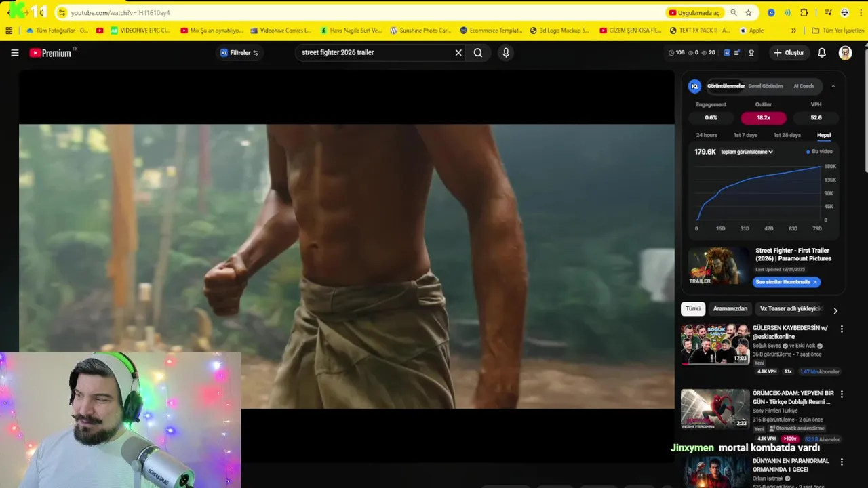The width and height of the screenshot is (868, 488).
Task: Open the Chrome three-dot menu
Action: click(861, 12)
